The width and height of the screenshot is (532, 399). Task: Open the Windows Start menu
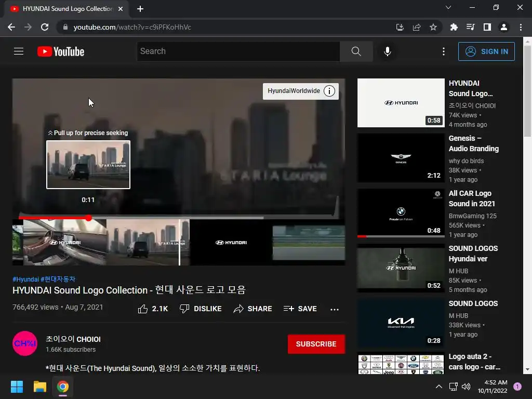coord(17,387)
